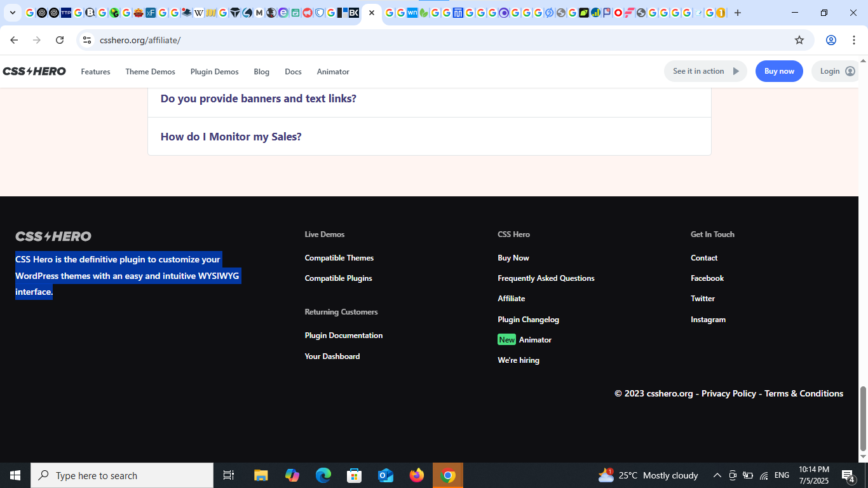Launch Copilot from the taskbar

pyautogui.click(x=292, y=475)
